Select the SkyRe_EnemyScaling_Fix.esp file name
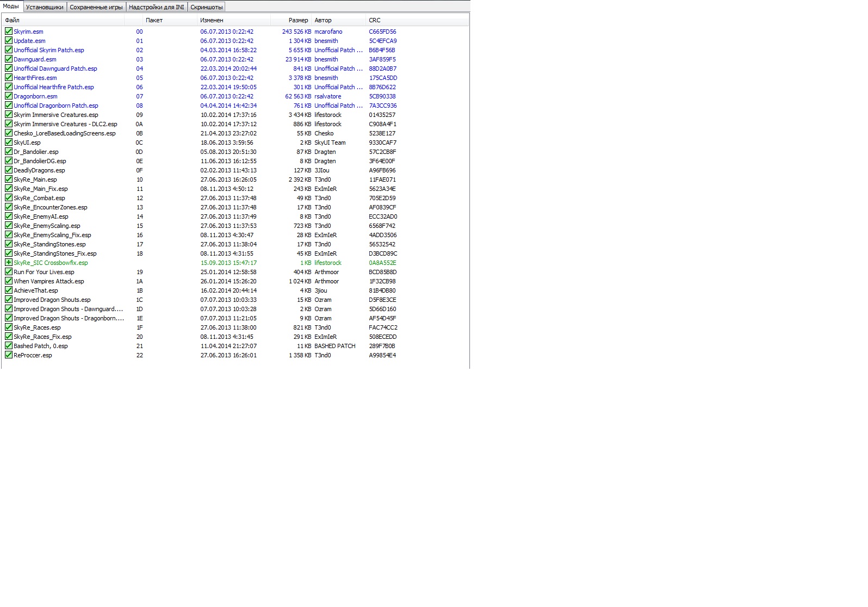 tap(52, 235)
